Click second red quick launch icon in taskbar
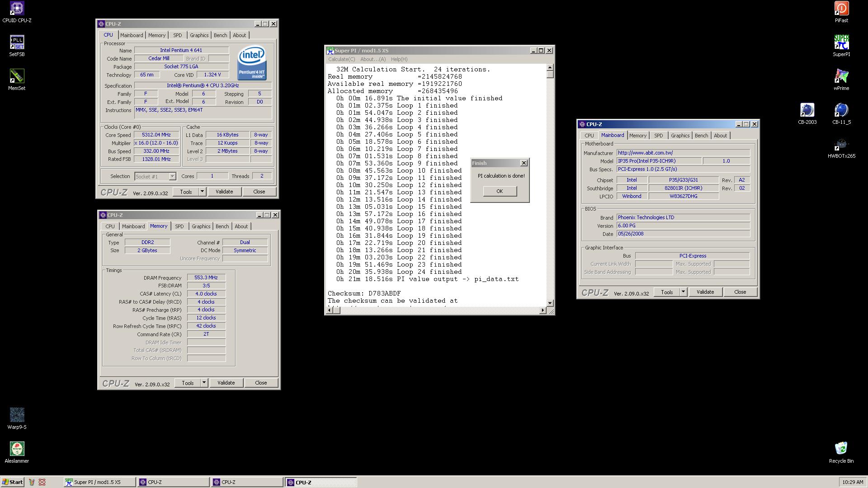This screenshot has height=488, width=868. click(x=42, y=482)
